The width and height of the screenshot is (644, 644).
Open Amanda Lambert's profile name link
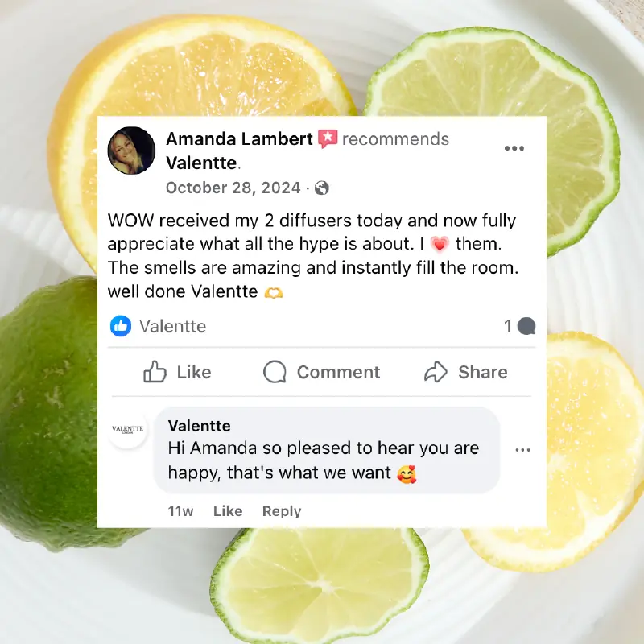(239, 138)
